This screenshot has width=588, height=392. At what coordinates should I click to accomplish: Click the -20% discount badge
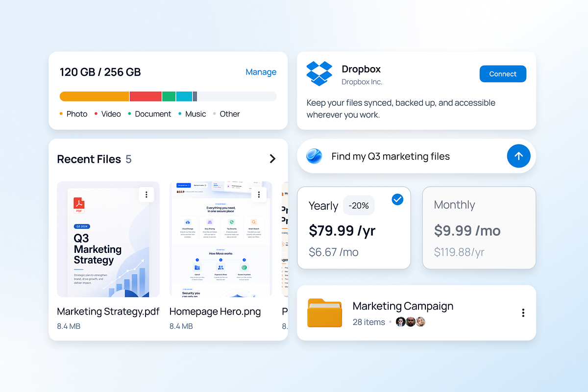coord(359,205)
